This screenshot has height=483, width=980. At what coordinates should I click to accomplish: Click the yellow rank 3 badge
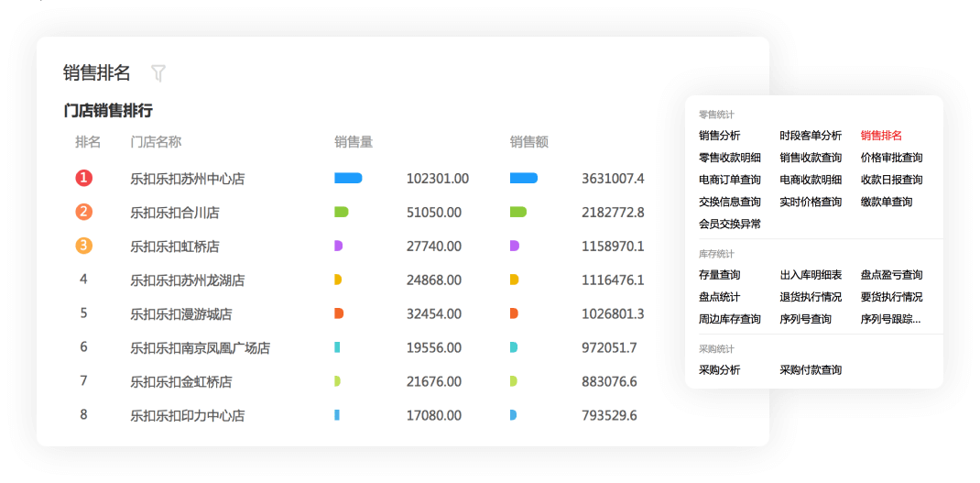click(x=83, y=246)
